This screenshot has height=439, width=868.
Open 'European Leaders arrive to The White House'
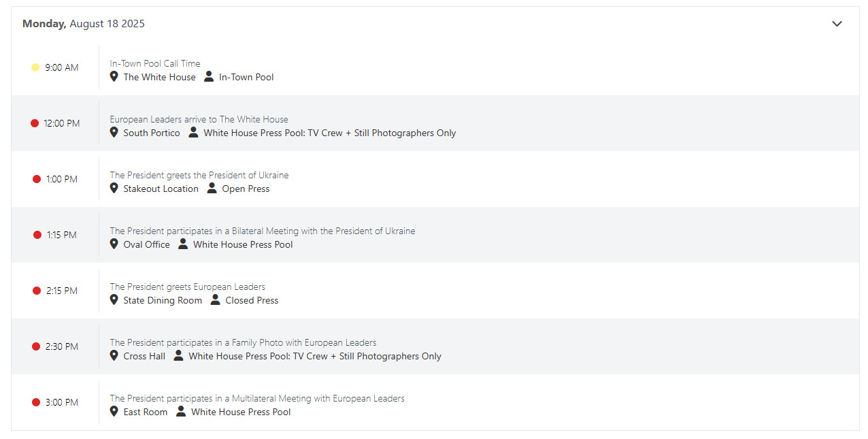pyautogui.click(x=199, y=119)
